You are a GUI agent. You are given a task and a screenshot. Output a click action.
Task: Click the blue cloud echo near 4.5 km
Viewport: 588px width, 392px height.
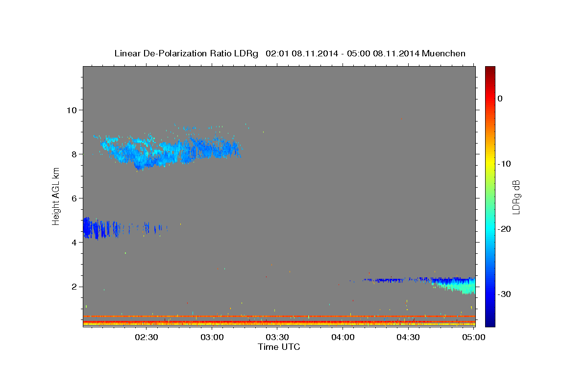click(x=100, y=228)
